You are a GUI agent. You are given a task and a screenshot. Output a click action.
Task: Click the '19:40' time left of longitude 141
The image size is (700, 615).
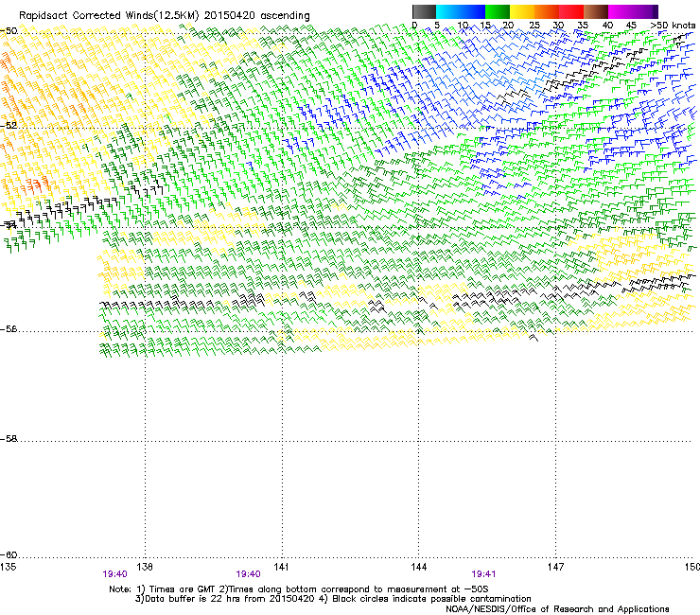[x=248, y=574]
